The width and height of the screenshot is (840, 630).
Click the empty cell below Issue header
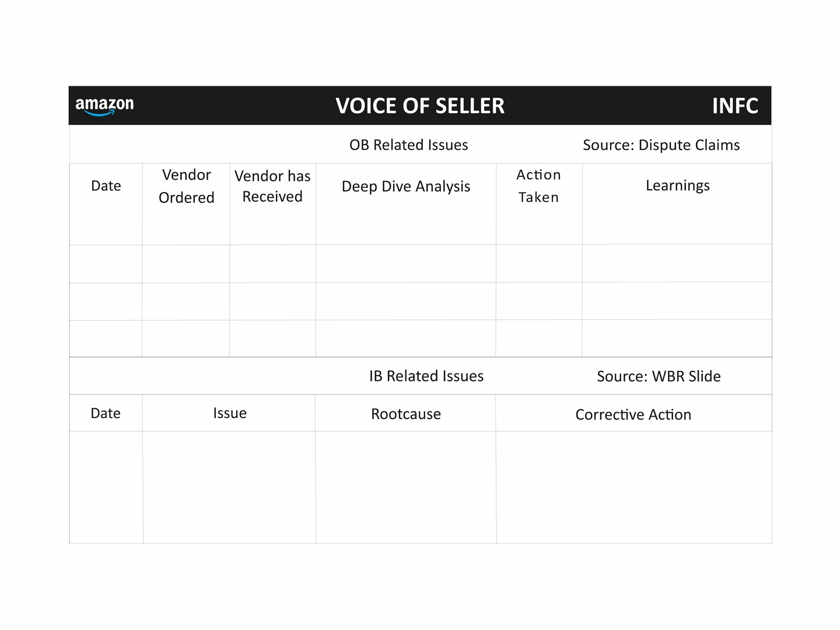pyautogui.click(x=229, y=487)
